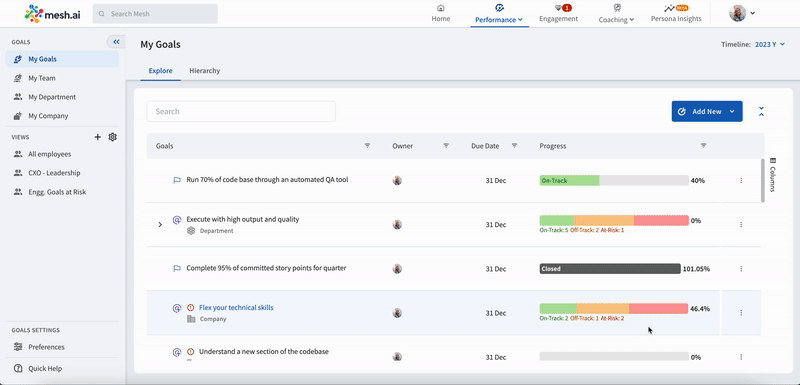
Task: Click the objective icon for Execute with high output
Action: click(x=177, y=220)
